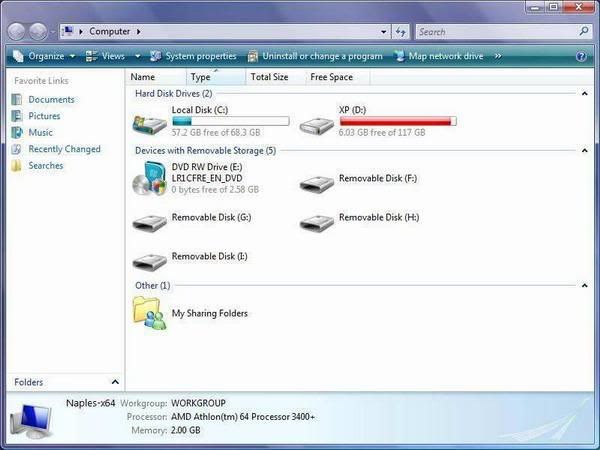Click the My Sharing Folders icon
The height and width of the screenshot is (450, 600).
coord(150,313)
